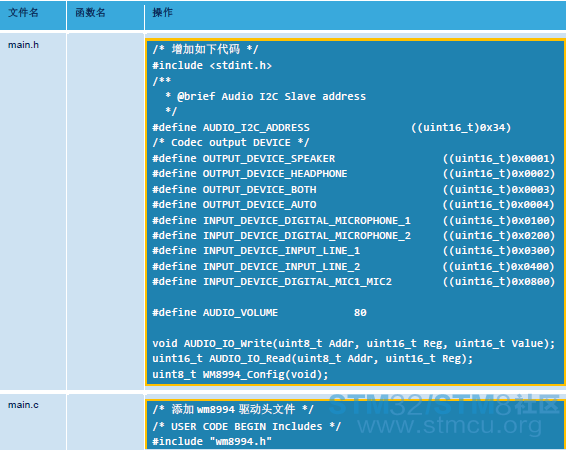Click INPUT_DEVICE_DIGITAL_MICROPHONE_1 define
Image resolution: width=566 pixels, height=450 pixels.
tap(353, 220)
